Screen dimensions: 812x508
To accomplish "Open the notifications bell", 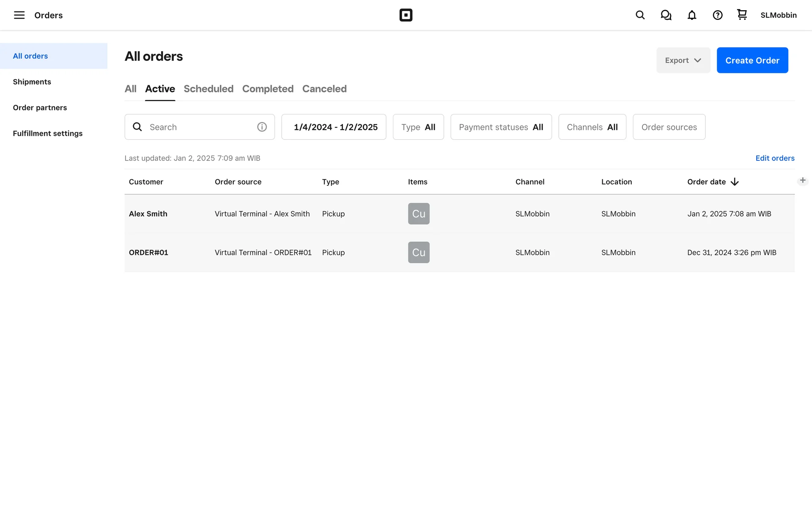I will [x=691, y=15].
